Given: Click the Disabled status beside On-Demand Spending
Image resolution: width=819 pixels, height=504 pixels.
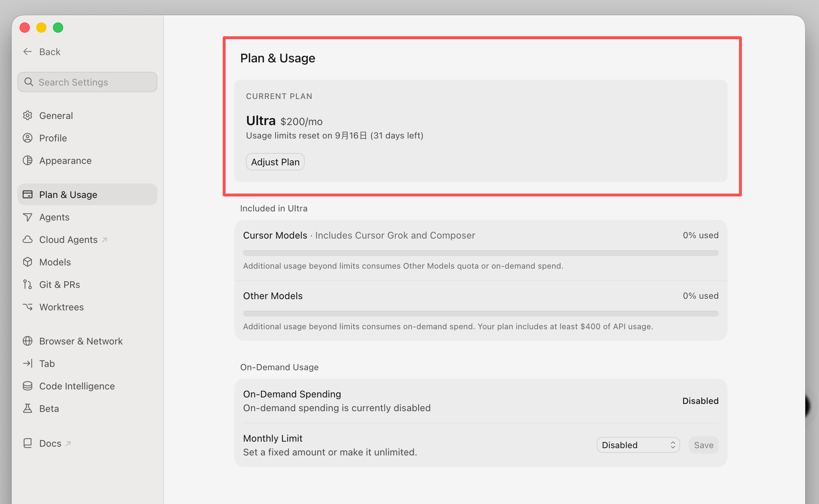Looking at the screenshot, I should tap(700, 401).
